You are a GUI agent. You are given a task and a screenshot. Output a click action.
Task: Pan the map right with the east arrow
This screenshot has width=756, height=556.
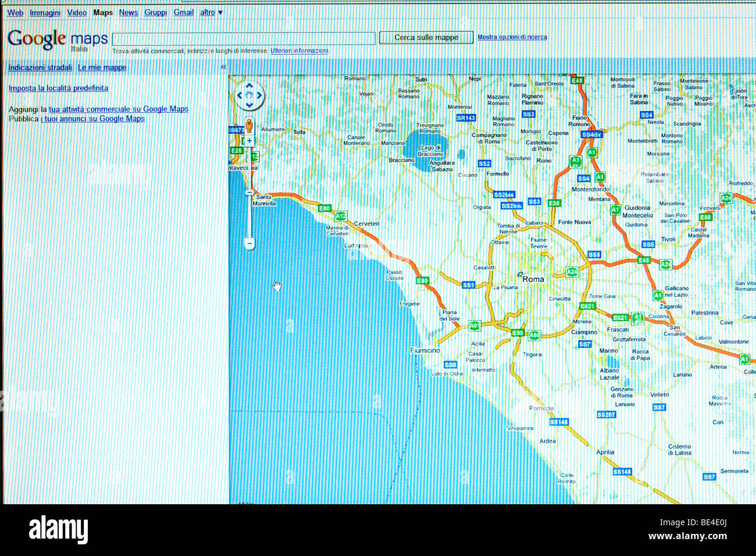259,95
